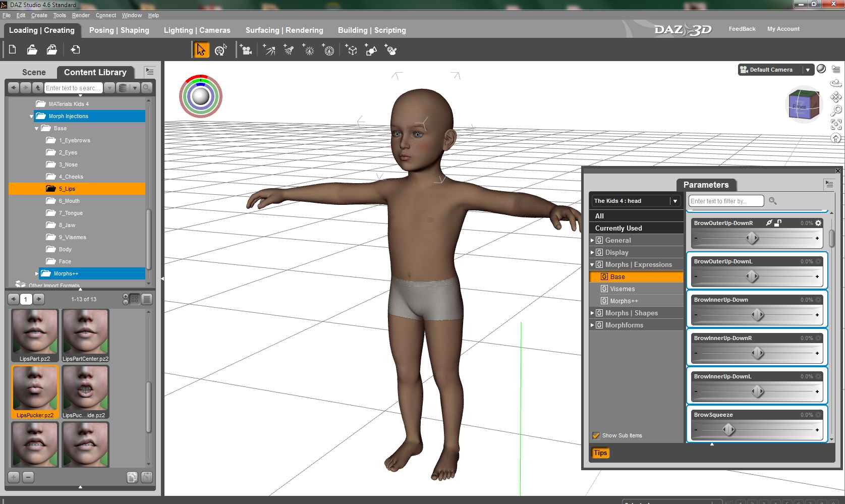
Task: Run the Content Library search magnifier
Action: click(x=147, y=88)
